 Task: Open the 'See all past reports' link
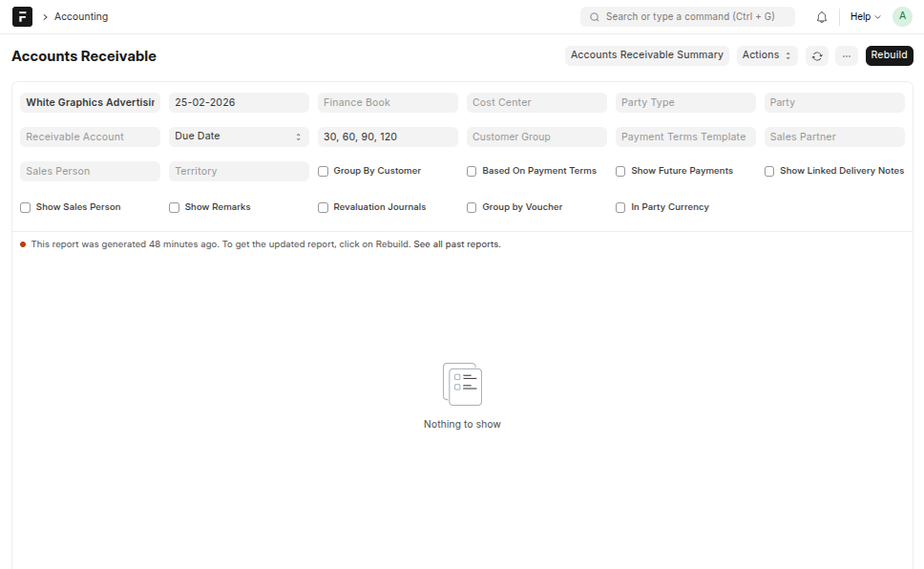pyautogui.click(x=456, y=244)
